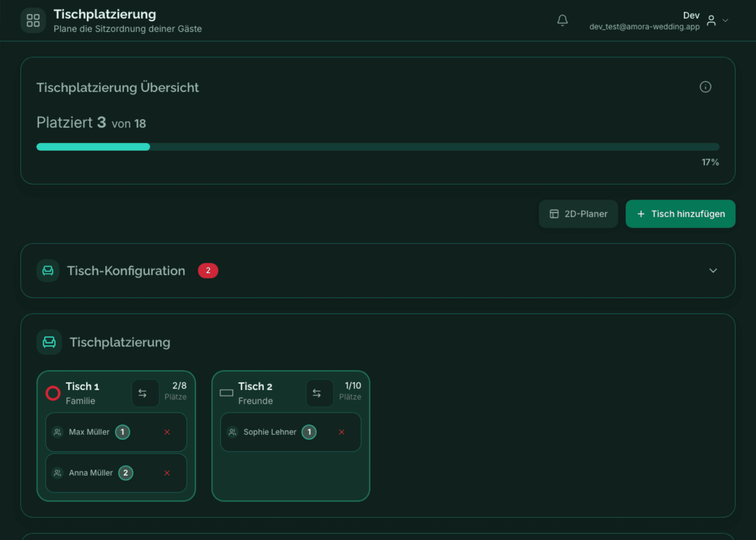Select the Tisch 2 title text

pyautogui.click(x=255, y=386)
